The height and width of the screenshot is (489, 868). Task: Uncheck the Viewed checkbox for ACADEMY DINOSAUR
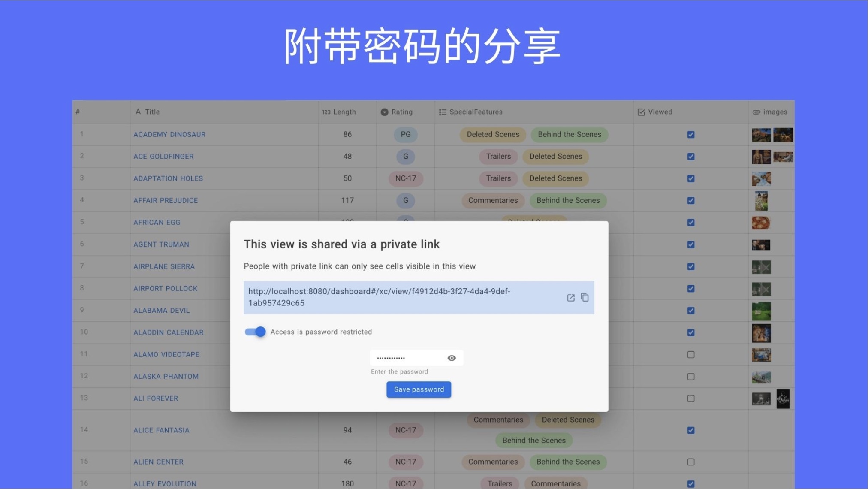[x=690, y=134]
